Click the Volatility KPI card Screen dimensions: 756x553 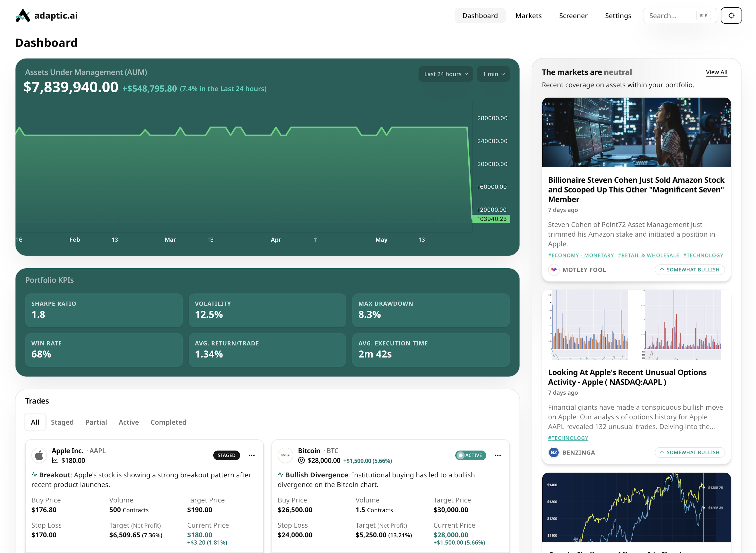(x=267, y=310)
